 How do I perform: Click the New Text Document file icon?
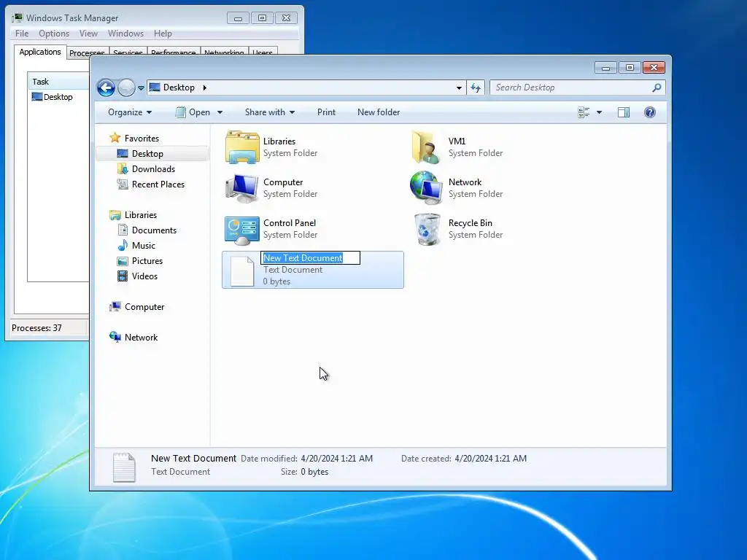242,271
